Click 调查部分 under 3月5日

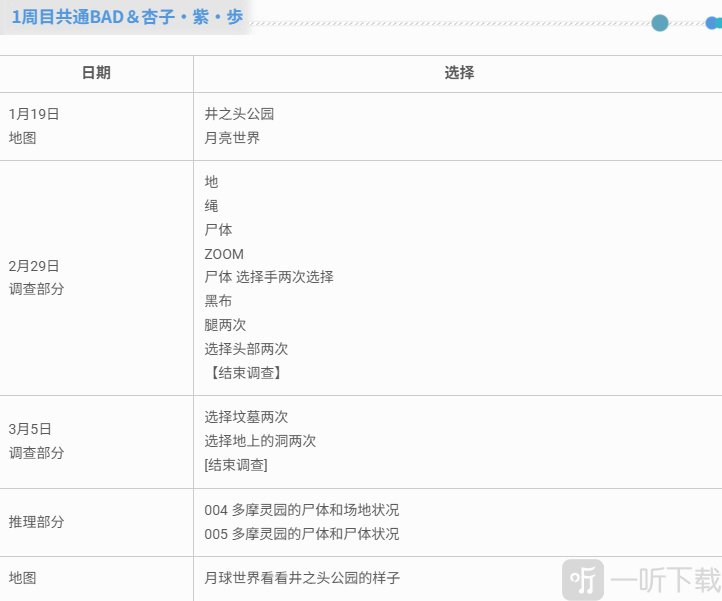click(x=36, y=453)
